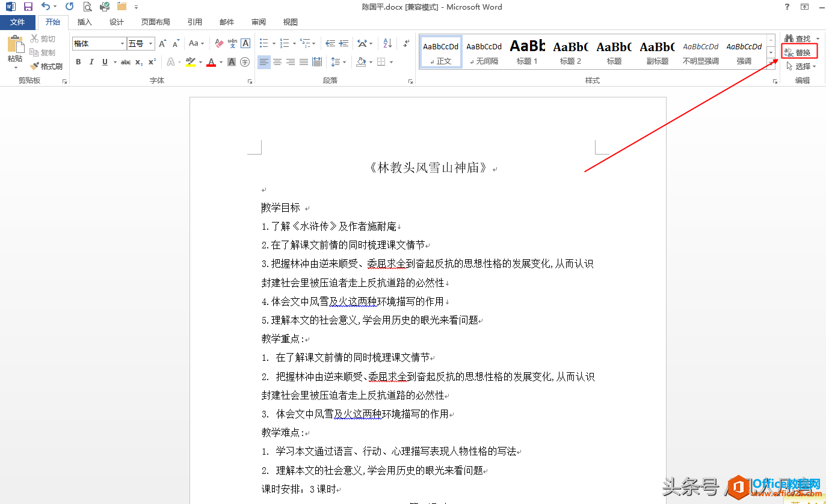Apply the 副标题 subtitle style
The image size is (826, 504).
pos(658,52)
